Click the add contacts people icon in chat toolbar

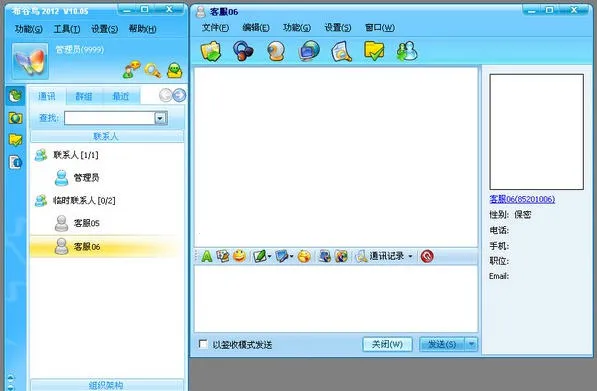coord(407,51)
